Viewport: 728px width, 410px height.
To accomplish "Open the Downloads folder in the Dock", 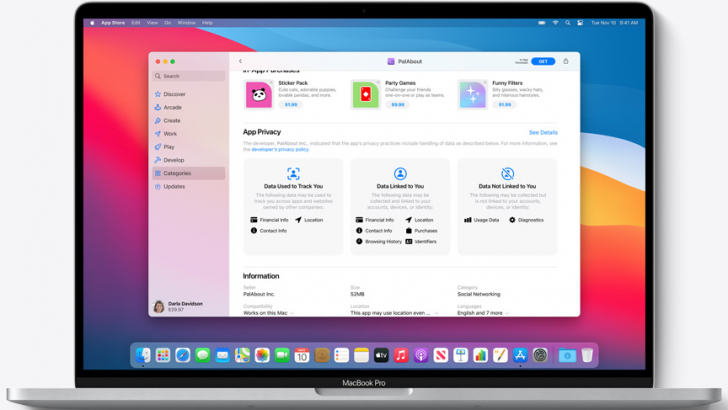I will pos(567,355).
